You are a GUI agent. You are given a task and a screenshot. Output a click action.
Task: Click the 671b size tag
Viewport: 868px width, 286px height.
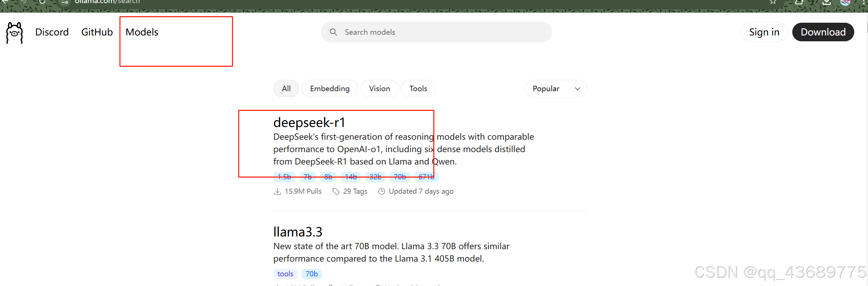pos(426,177)
